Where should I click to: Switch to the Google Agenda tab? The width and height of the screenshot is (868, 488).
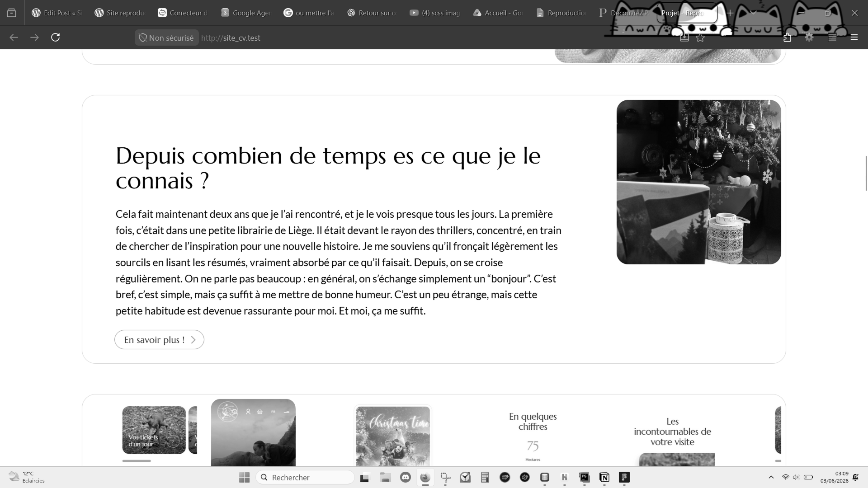click(x=246, y=13)
